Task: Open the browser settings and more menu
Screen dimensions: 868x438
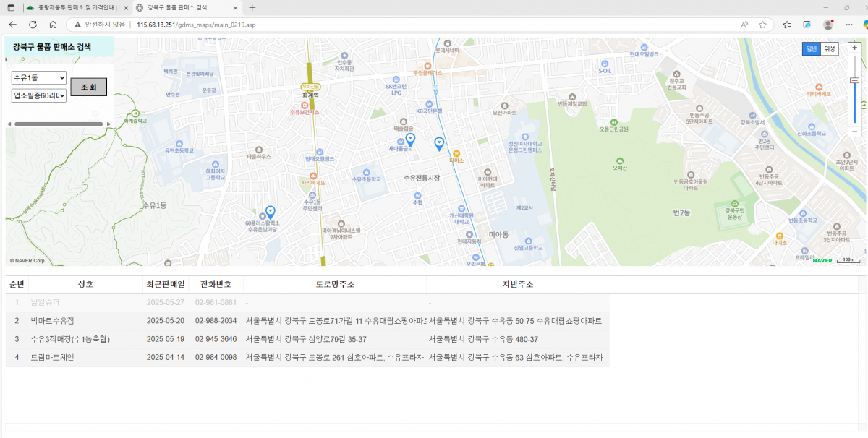Action: 849,24
